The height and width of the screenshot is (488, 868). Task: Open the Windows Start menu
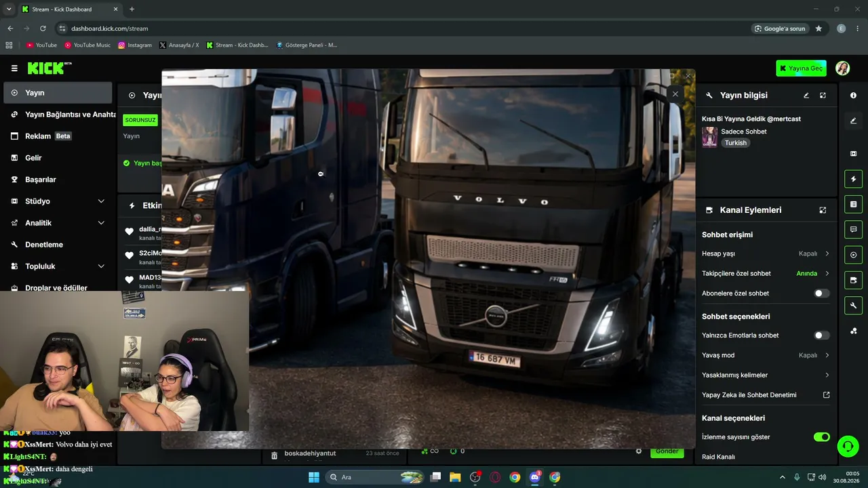314,477
